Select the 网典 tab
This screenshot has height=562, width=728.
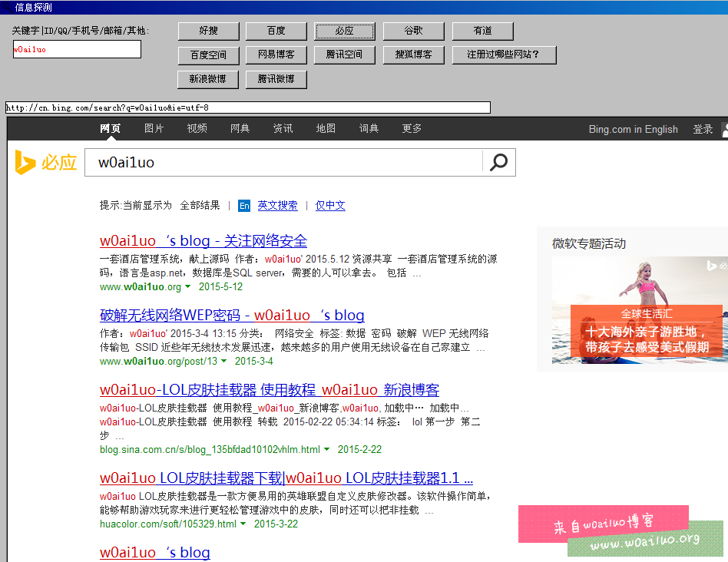click(240, 128)
